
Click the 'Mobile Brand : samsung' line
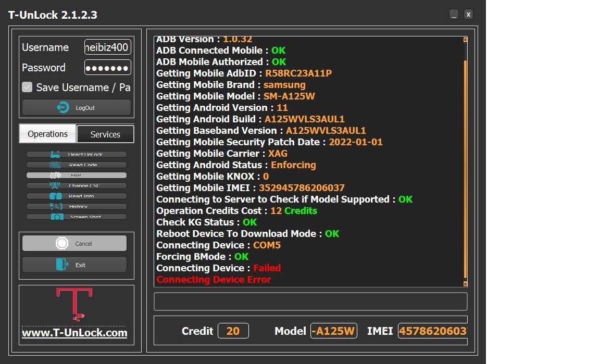click(x=231, y=84)
